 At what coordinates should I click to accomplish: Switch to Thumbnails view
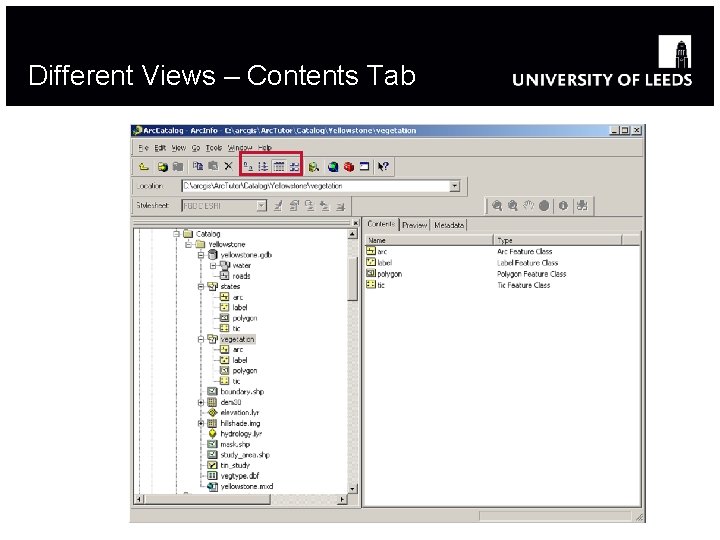(x=294, y=166)
